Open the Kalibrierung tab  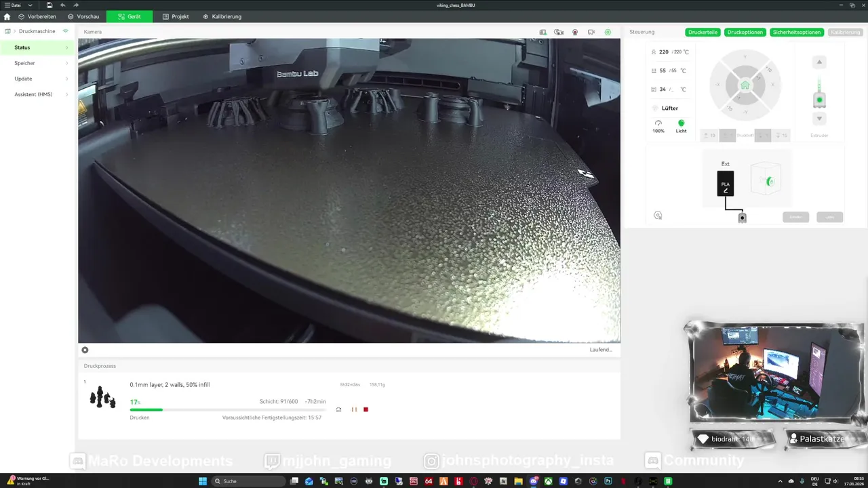click(x=222, y=16)
